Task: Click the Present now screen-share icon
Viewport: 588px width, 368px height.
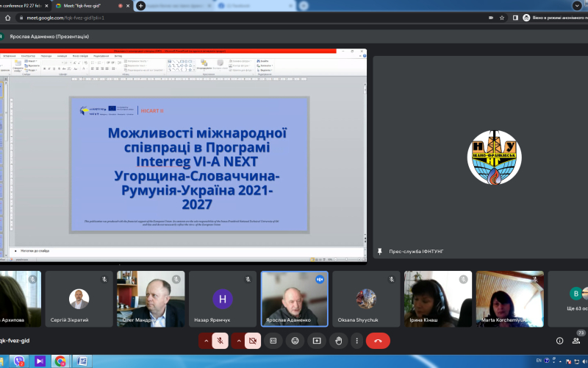Action: click(x=317, y=341)
